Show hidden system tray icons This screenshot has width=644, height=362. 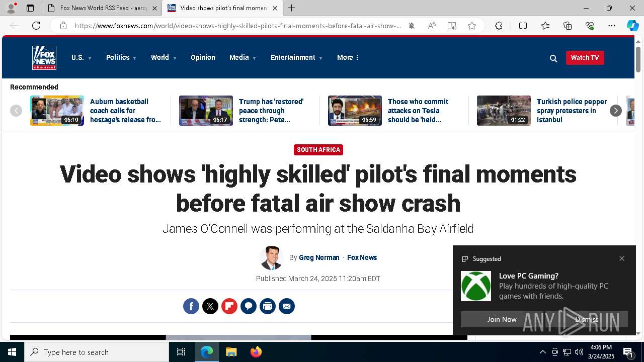[542, 352]
